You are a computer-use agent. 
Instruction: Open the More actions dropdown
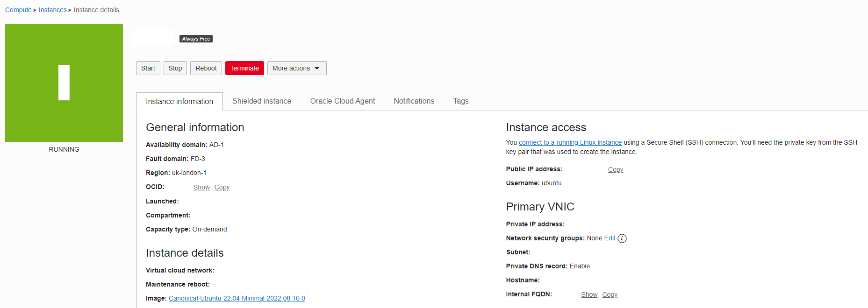(297, 68)
